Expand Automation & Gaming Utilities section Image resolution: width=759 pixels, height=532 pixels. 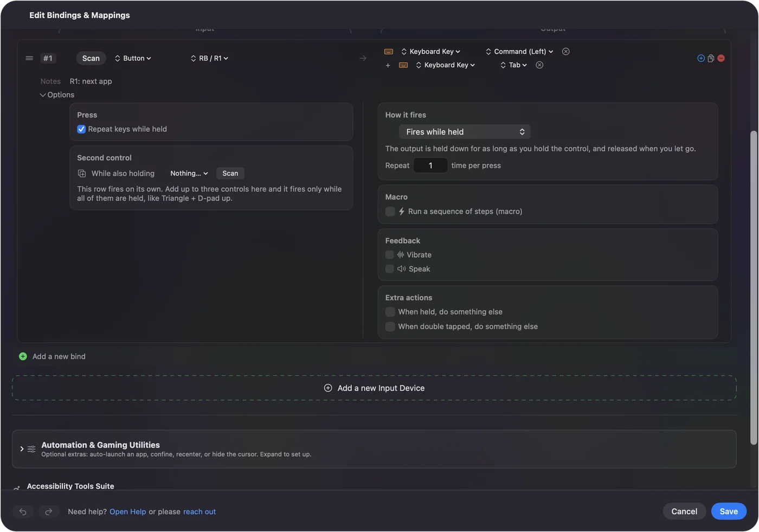pos(22,449)
